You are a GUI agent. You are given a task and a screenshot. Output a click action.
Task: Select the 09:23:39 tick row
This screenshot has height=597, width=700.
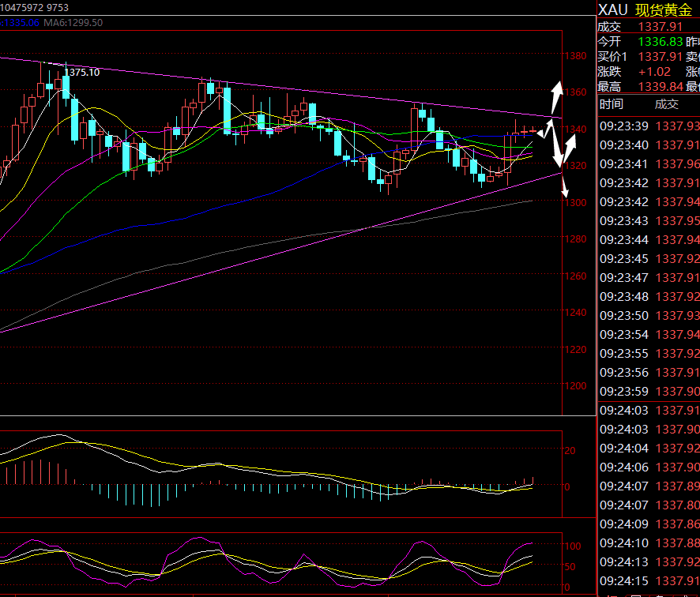tap(649, 126)
